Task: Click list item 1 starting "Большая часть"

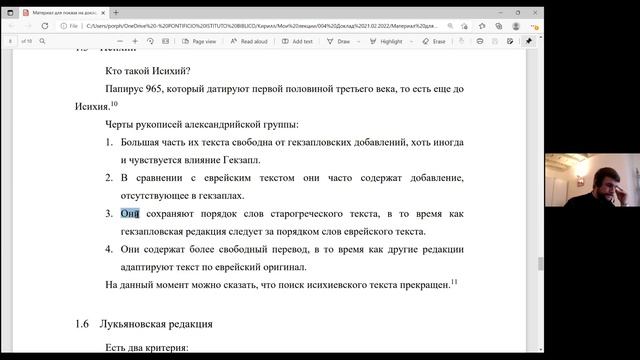Action: [284, 151]
